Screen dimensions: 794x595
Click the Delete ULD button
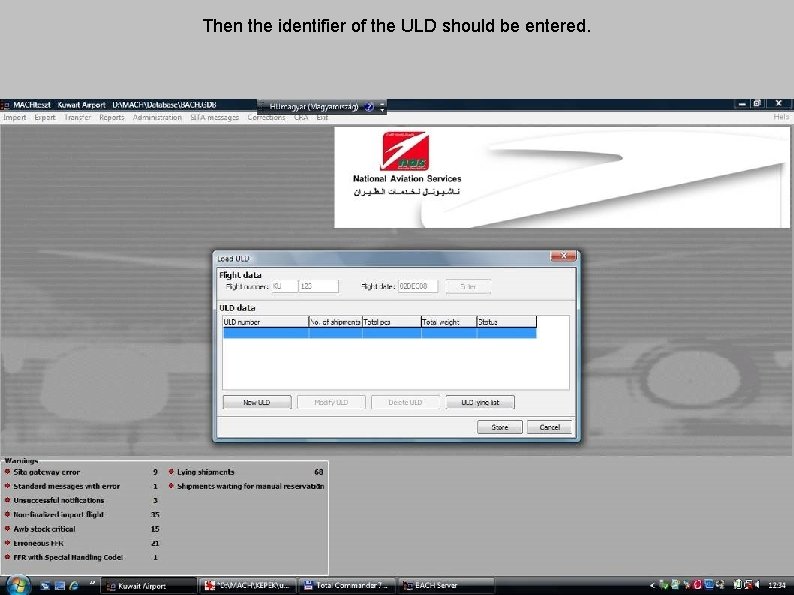pyautogui.click(x=405, y=403)
